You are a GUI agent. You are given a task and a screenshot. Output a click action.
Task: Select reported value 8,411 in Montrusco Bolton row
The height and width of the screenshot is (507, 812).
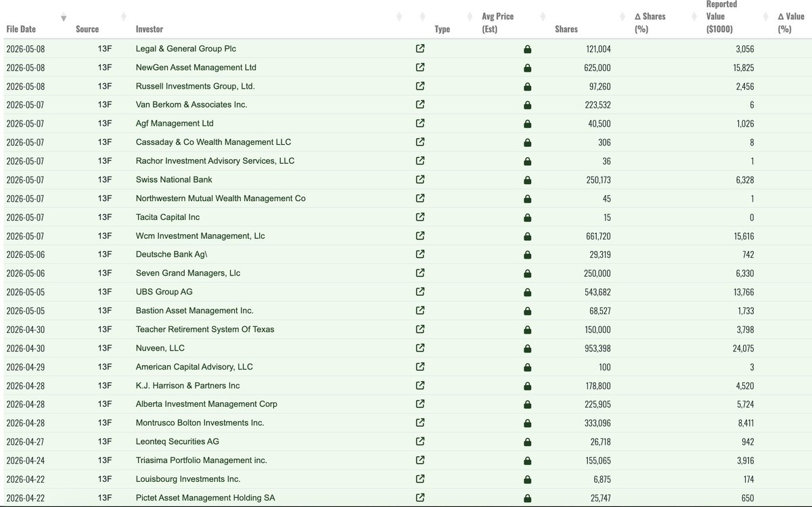point(744,423)
